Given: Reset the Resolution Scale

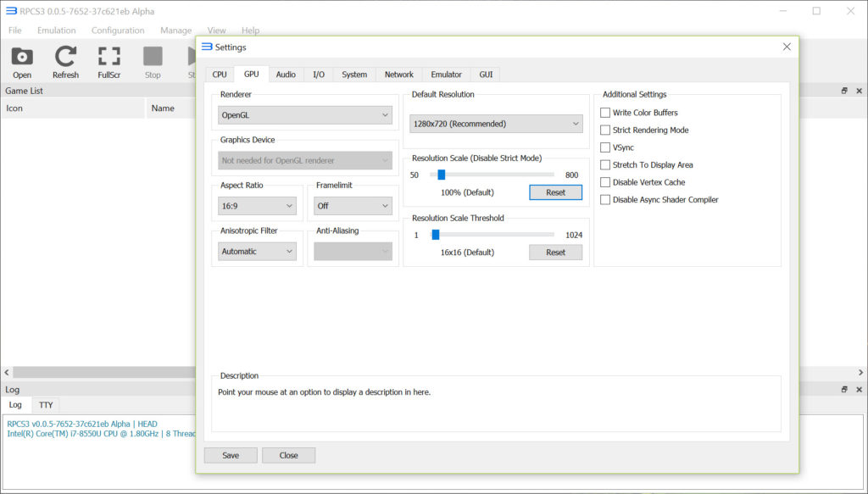Looking at the screenshot, I should 556,192.
